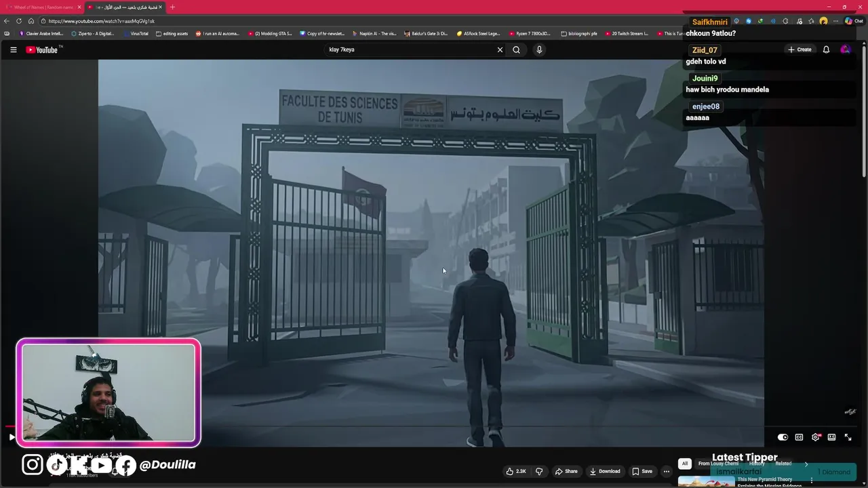The height and width of the screenshot is (488, 868).
Task: Open player settings gear
Action: pos(816,437)
